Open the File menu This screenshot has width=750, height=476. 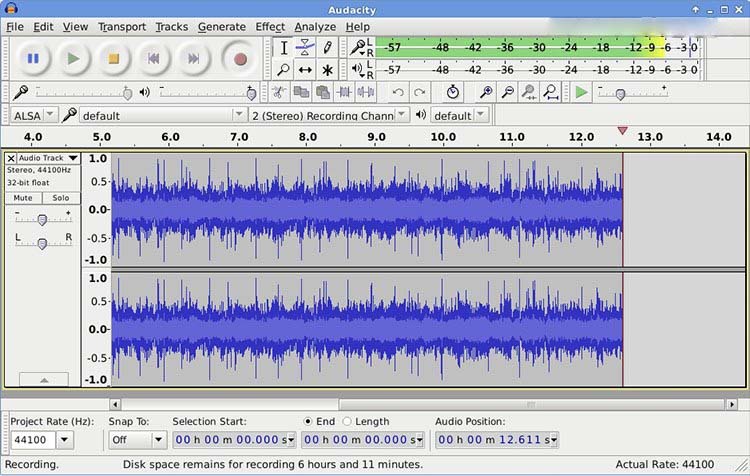tap(15, 27)
